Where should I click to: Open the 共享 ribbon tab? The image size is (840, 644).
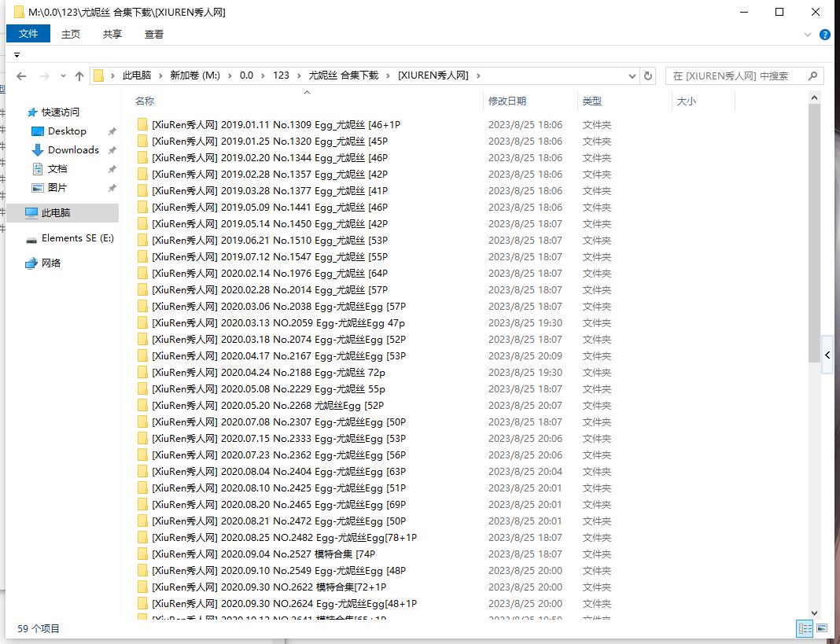click(112, 35)
